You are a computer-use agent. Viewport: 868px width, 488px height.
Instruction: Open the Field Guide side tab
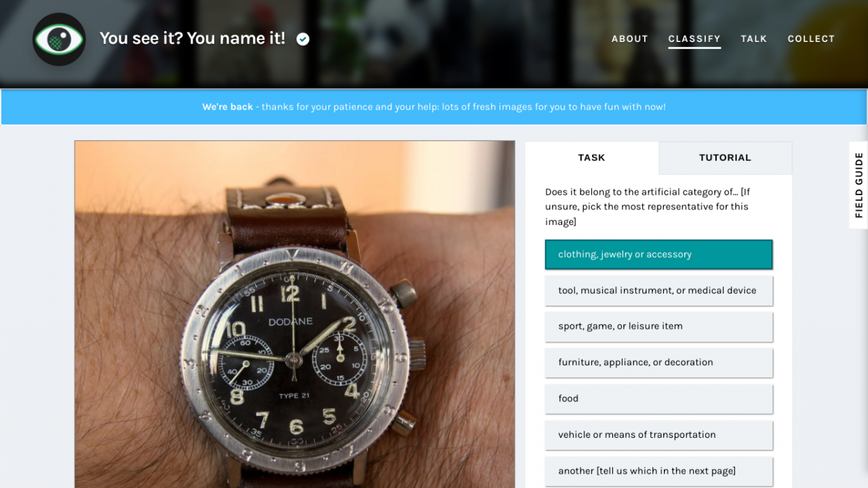click(x=859, y=185)
